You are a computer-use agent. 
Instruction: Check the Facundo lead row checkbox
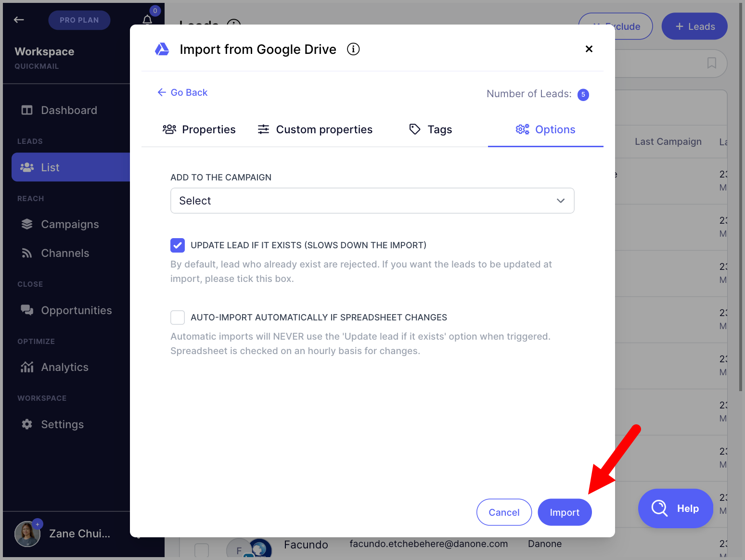click(x=202, y=550)
